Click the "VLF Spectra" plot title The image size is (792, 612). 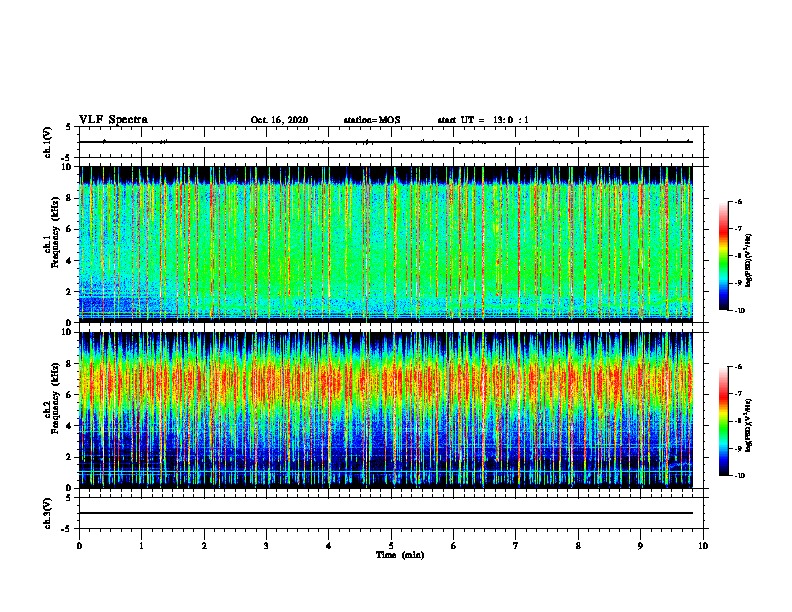pos(113,120)
